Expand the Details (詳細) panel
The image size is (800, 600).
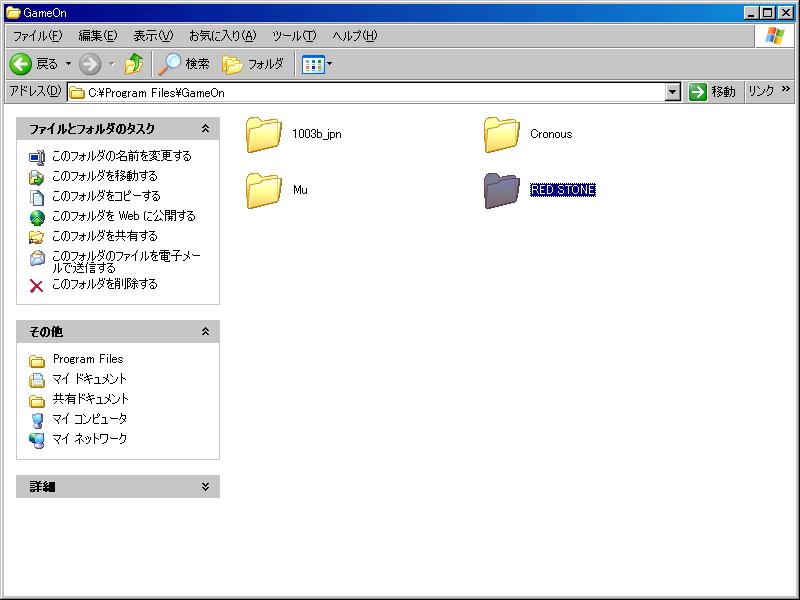[x=205, y=487]
